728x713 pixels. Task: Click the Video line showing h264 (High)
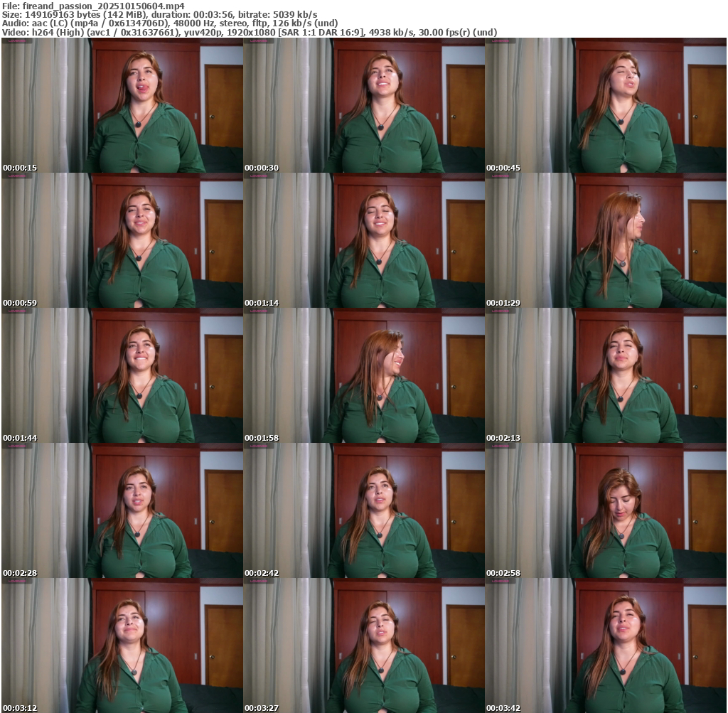pos(250,33)
